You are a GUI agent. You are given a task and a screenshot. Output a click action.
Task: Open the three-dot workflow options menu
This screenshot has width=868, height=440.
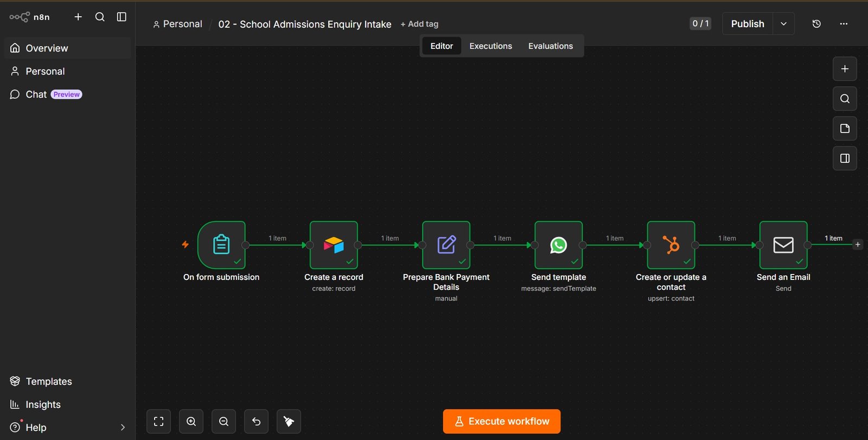tap(844, 24)
